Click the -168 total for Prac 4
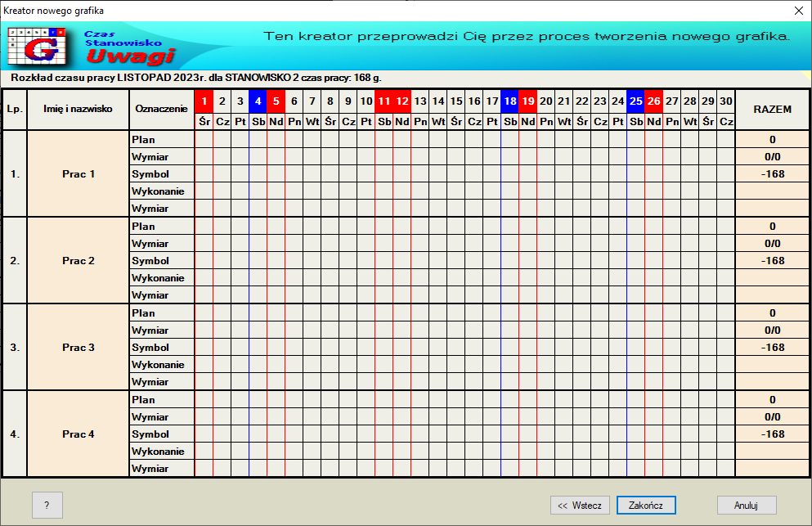 (x=772, y=434)
